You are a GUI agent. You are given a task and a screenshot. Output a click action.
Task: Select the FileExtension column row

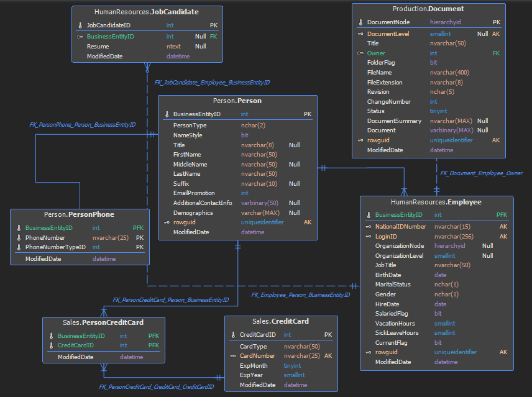point(428,83)
